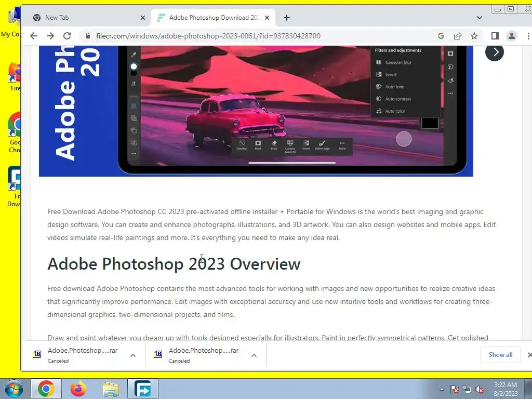Click 'Free Download Adobe Photoshop CC 2023' text
This screenshot has width=532, height=399.
(x=116, y=212)
